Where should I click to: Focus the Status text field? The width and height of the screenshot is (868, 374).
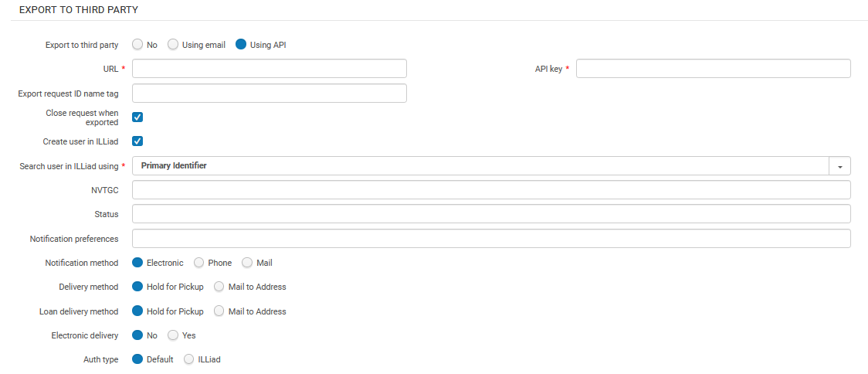491,214
